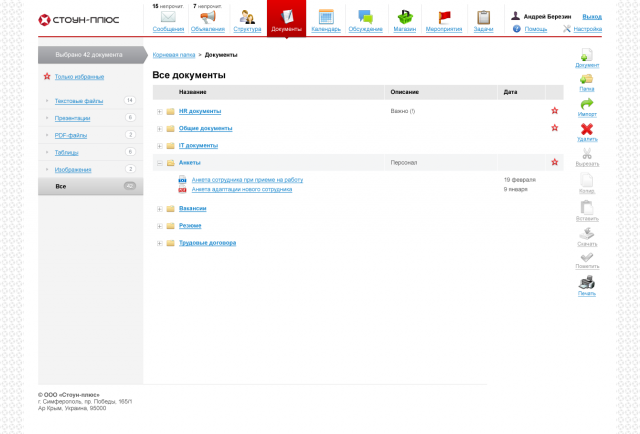Toggle favorite star on HR документы row

tap(555, 111)
